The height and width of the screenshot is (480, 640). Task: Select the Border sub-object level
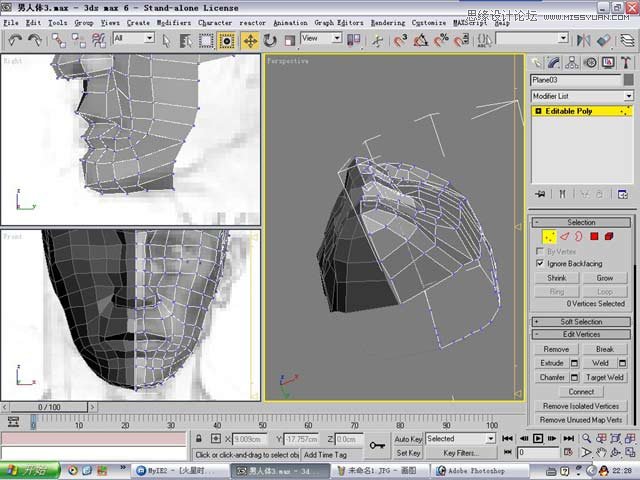pyautogui.click(x=579, y=236)
